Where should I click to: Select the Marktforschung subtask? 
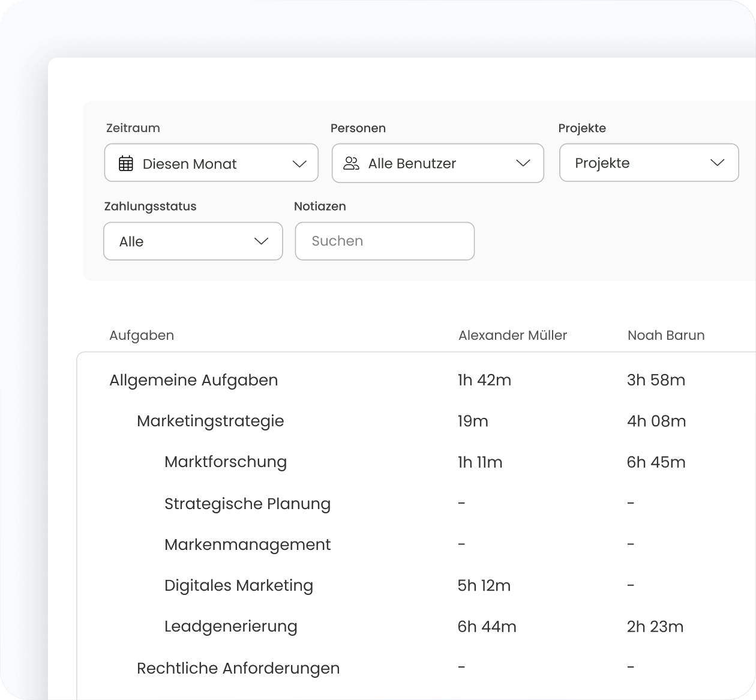click(x=226, y=462)
